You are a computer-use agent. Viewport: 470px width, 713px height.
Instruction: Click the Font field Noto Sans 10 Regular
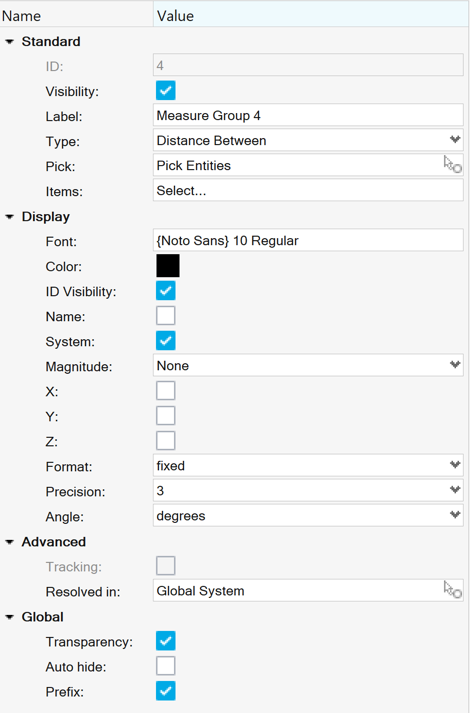point(308,240)
